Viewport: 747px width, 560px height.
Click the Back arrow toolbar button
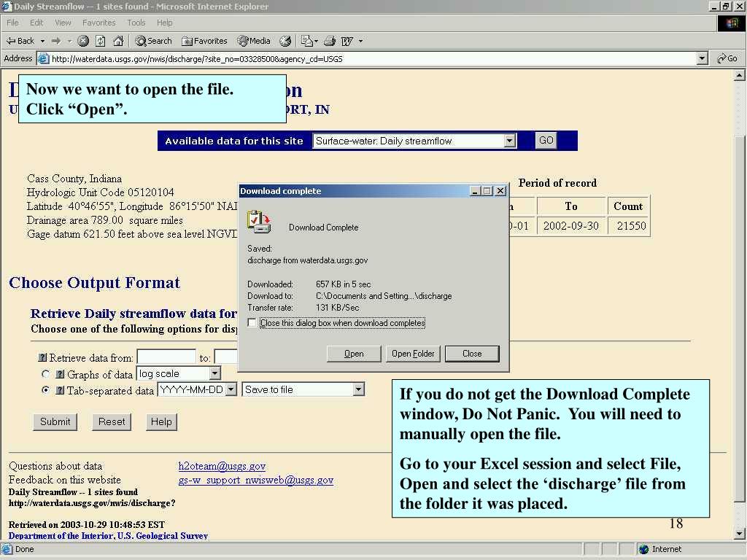click(x=20, y=41)
